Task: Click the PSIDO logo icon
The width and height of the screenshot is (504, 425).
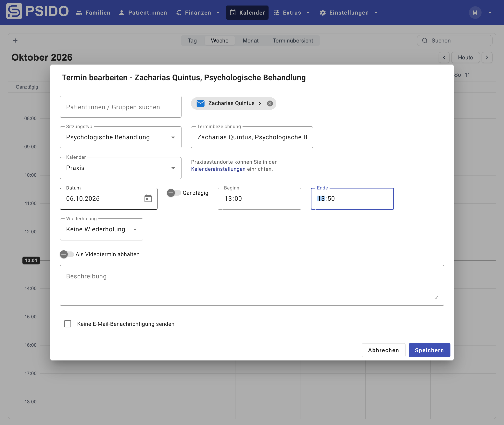Action: click(x=14, y=11)
